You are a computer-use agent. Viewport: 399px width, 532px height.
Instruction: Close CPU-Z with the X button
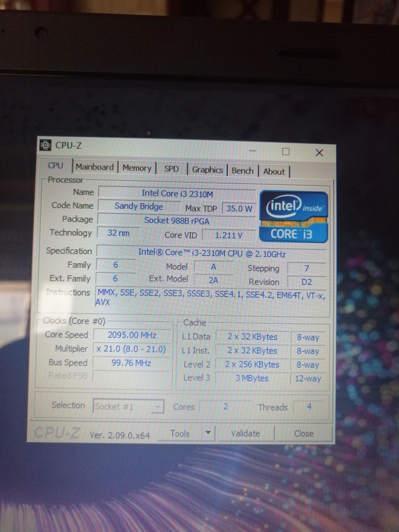pos(319,153)
